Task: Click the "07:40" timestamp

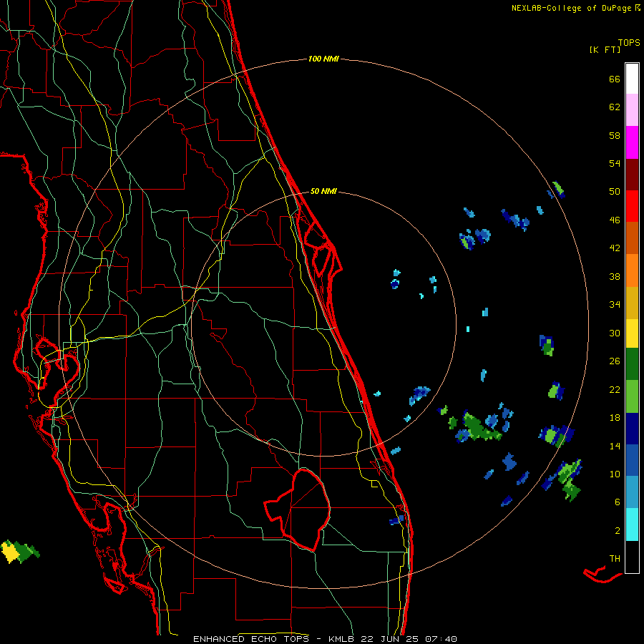Action: [441, 639]
